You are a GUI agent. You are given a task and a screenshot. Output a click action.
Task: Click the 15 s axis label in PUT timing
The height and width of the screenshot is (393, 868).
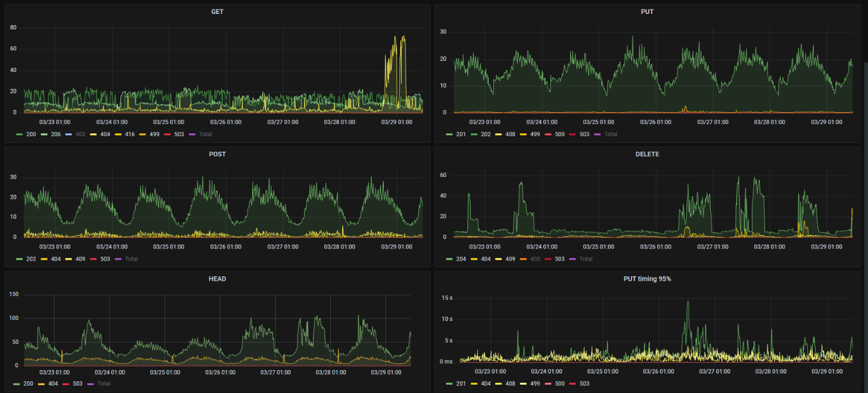tap(447, 298)
